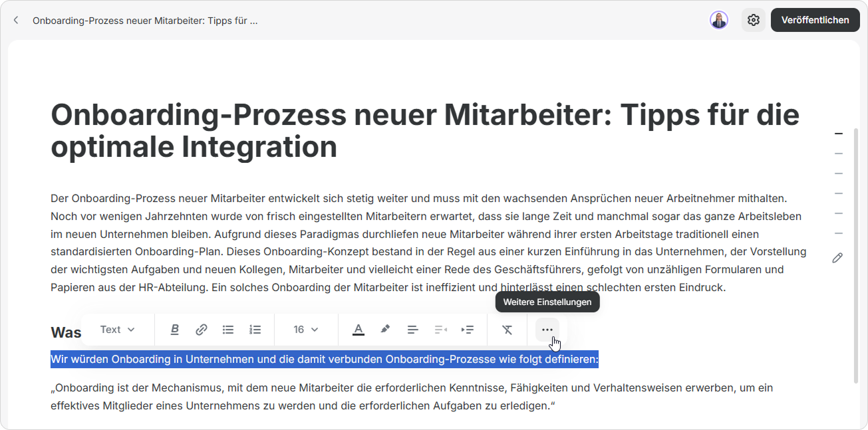Viewport: 868px width, 430px height.
Task: Go back using the top-left arrow
Action: tap(16, 20)
